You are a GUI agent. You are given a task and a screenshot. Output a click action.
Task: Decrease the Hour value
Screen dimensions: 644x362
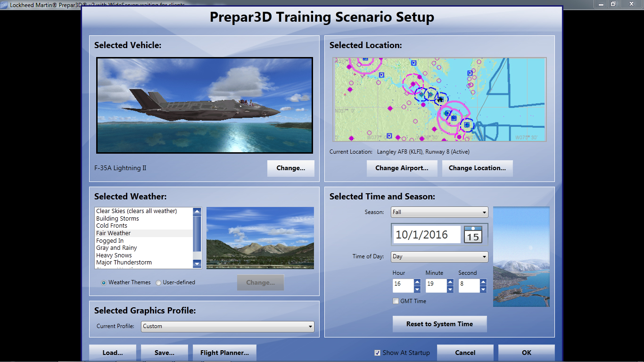point(417,289)
